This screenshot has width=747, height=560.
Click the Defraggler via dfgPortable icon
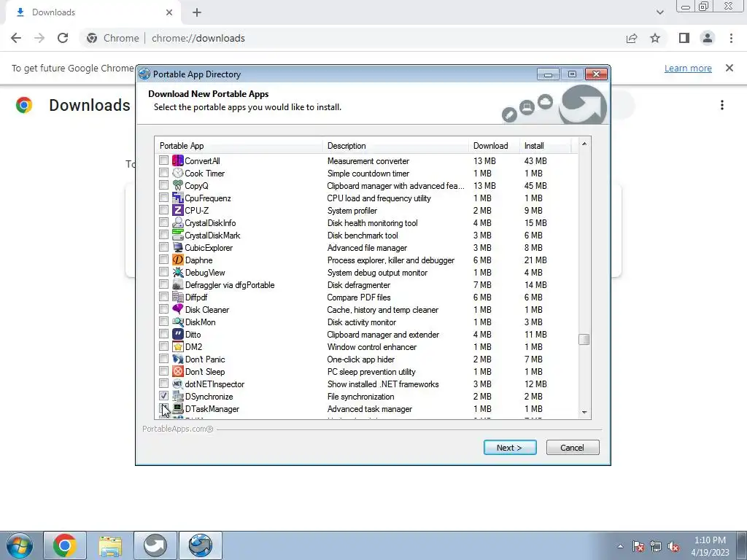click(x=178, y=284)
